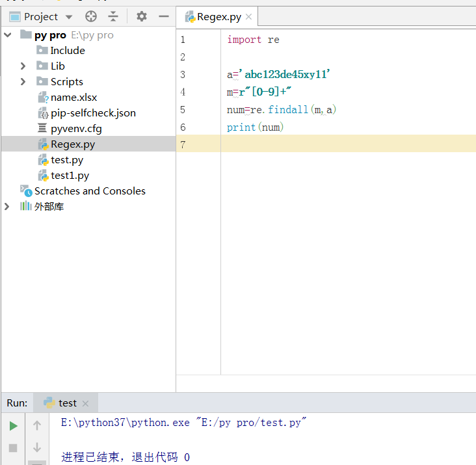Click line number 3 in the gutter
476x465 pixels.
[183, 75]
